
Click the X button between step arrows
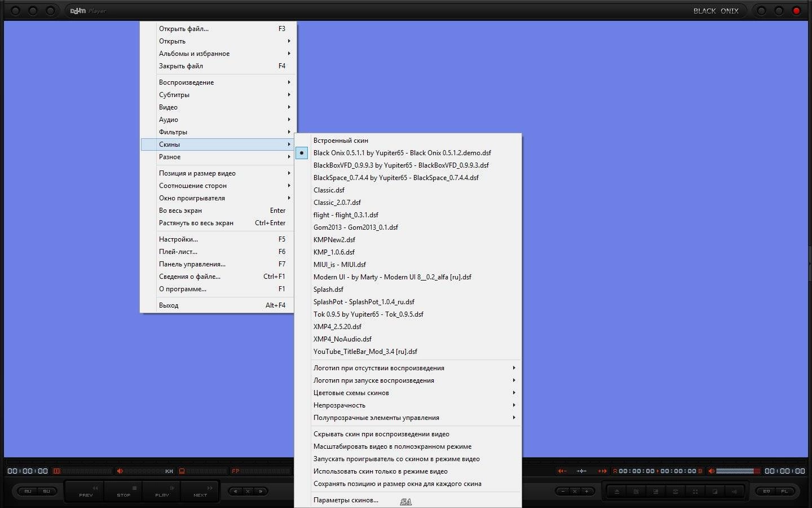(x=248, y=491)
